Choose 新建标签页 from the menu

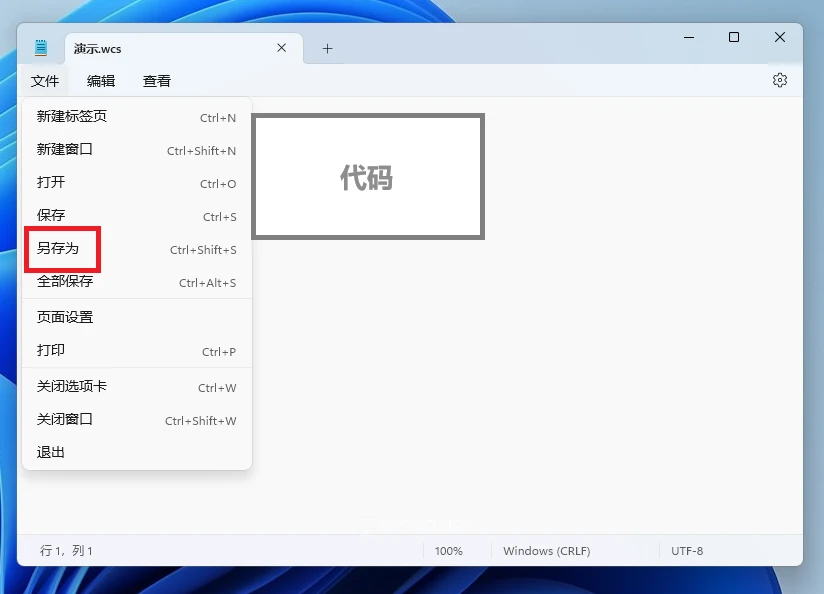coord(137,117)
